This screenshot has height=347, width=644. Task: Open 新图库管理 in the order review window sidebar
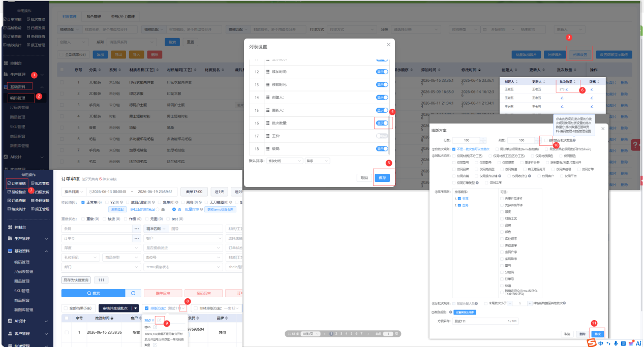pyautogui.click(x=24, y=309)
